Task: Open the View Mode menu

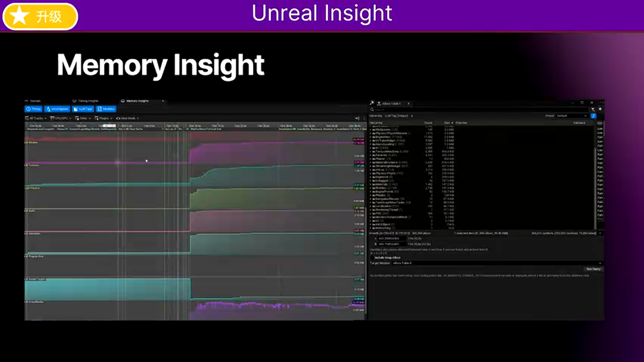Action: [127, 118]
